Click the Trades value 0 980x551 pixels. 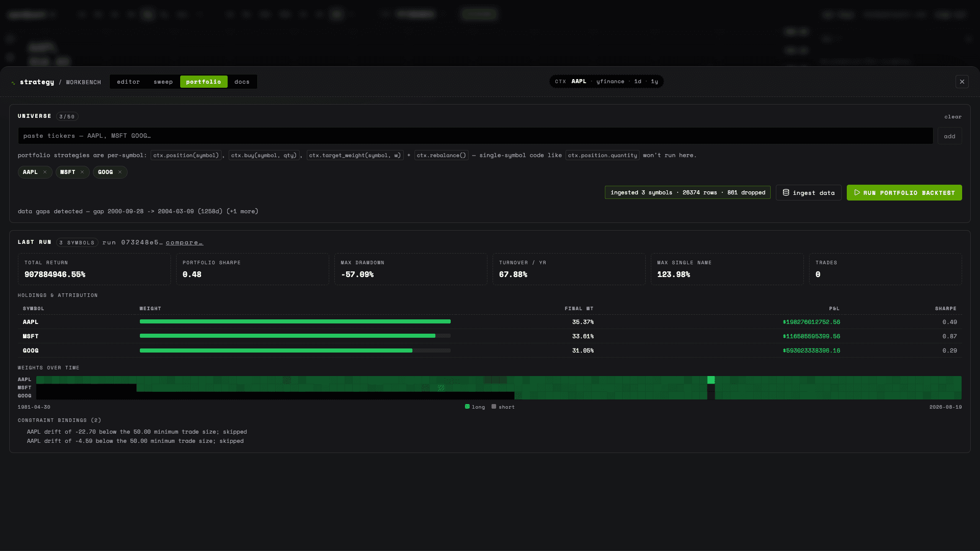818,274
